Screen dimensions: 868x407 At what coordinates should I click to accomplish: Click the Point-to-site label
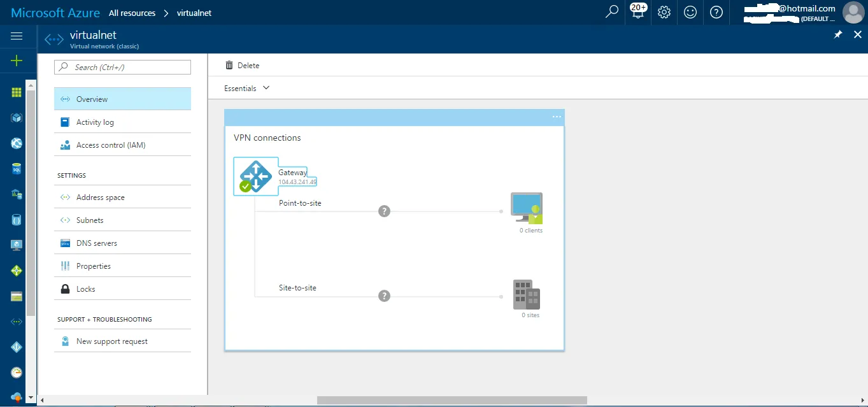tap(300, 203)
